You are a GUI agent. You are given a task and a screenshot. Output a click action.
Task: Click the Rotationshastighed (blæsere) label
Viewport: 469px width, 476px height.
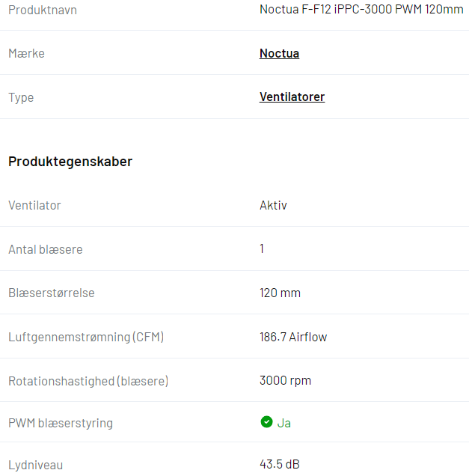88,381
